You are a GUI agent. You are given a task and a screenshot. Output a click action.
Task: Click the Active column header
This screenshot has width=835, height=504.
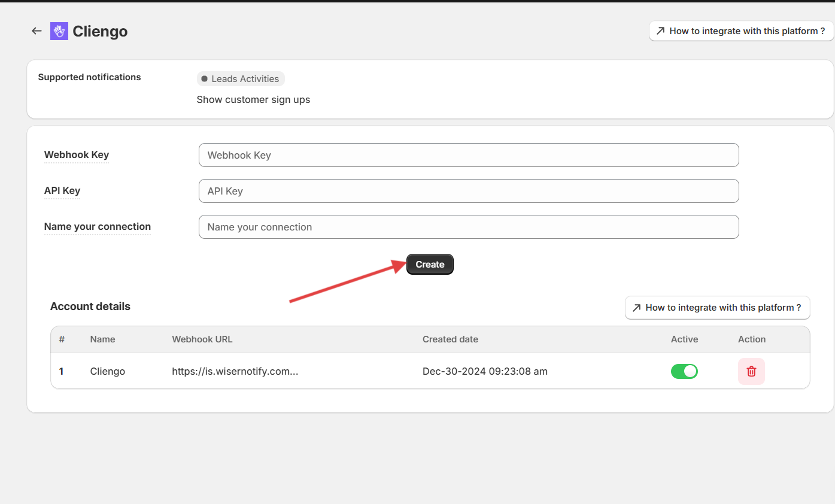tap(684, 339)
